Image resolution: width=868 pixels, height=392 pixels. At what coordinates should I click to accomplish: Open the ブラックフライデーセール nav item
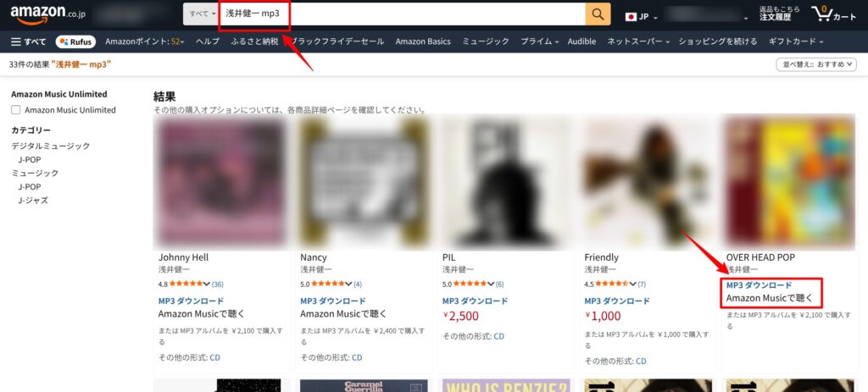click(x=341, y=41)
